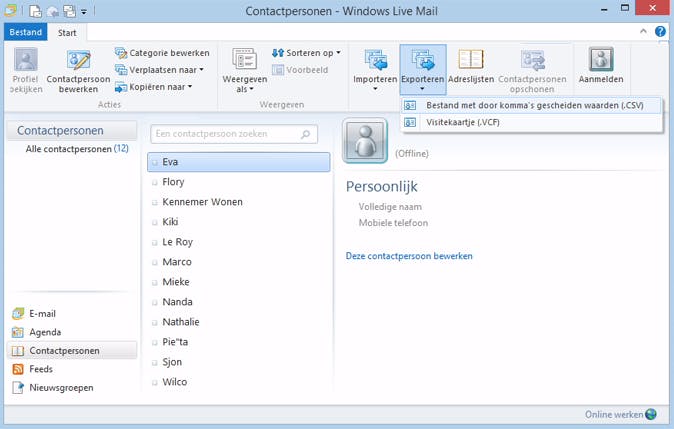
Task: Select Contactpersonen in the sidebar
Action: click(72, 351)
